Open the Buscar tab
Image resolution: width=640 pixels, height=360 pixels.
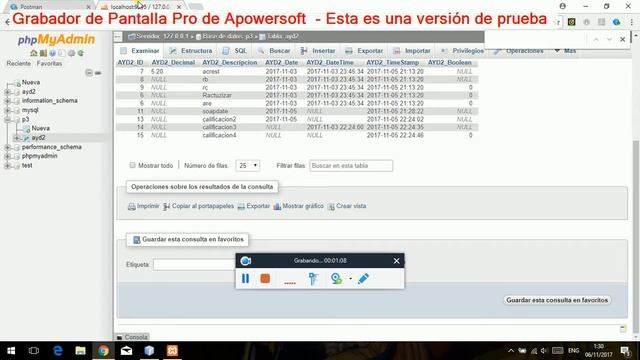(274, 51)
